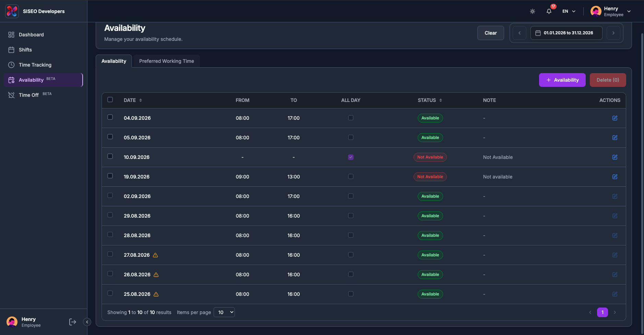Click Henry's profile in sidebar footer
This screenshot has height=335, width=644.
click(24, 322)
